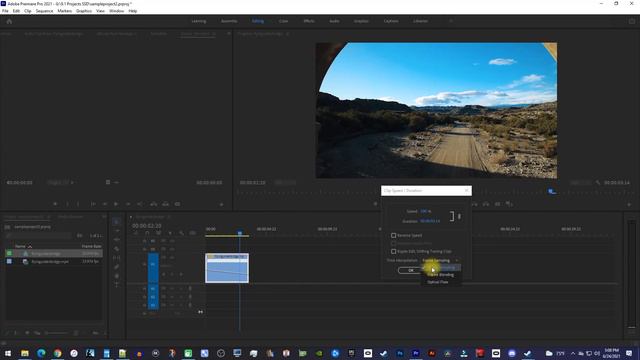Open the Markers menu
This screenshot has width=640, height=360.
64,11
